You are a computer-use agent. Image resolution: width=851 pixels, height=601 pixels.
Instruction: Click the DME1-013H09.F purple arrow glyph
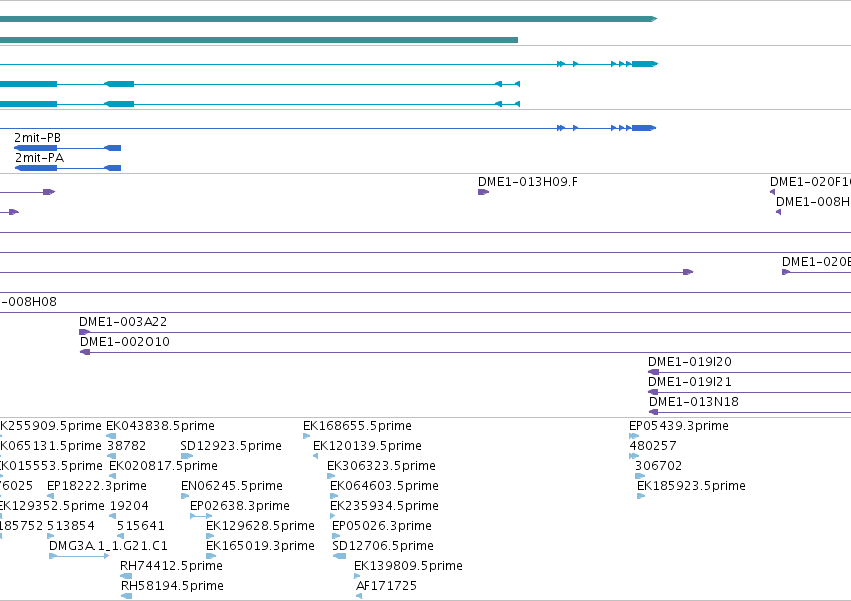tap(484, 192)
